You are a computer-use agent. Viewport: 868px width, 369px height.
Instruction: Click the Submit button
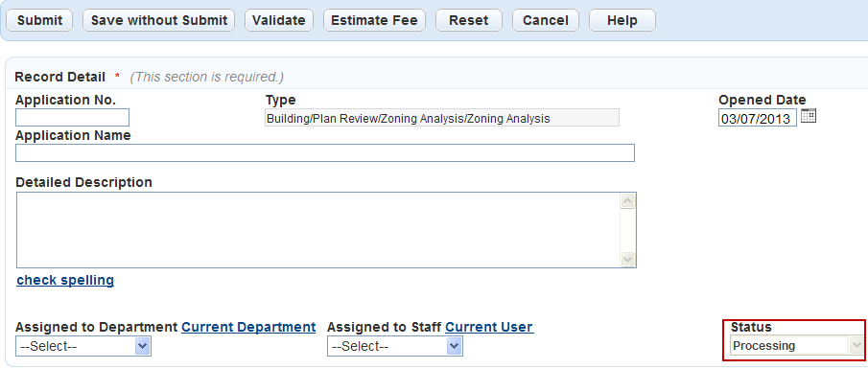[x=39, y=20]
